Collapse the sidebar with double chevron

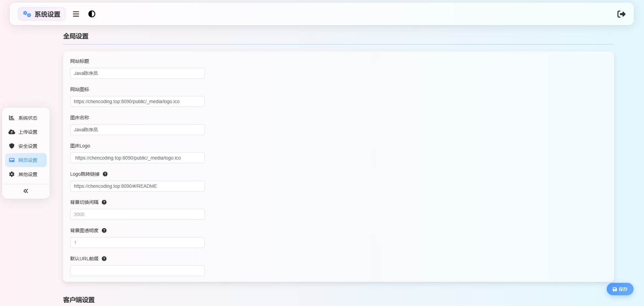pyautogui.click(x=26, y=191)
